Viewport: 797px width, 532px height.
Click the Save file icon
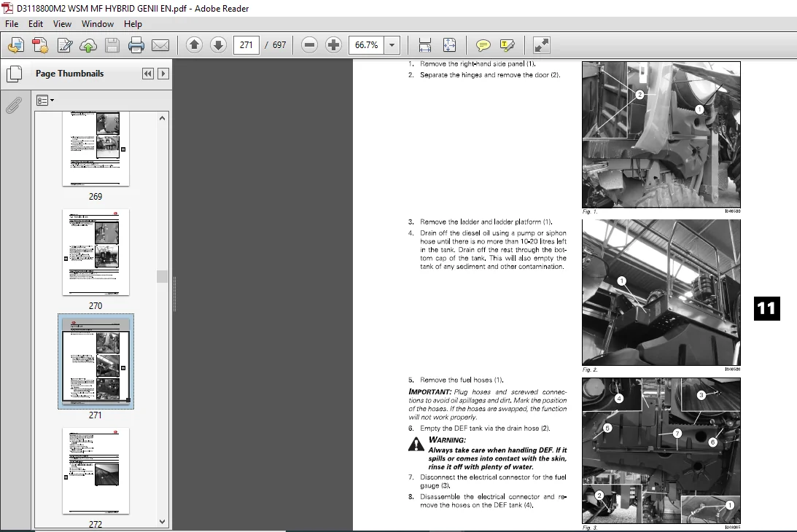point(112,45)
